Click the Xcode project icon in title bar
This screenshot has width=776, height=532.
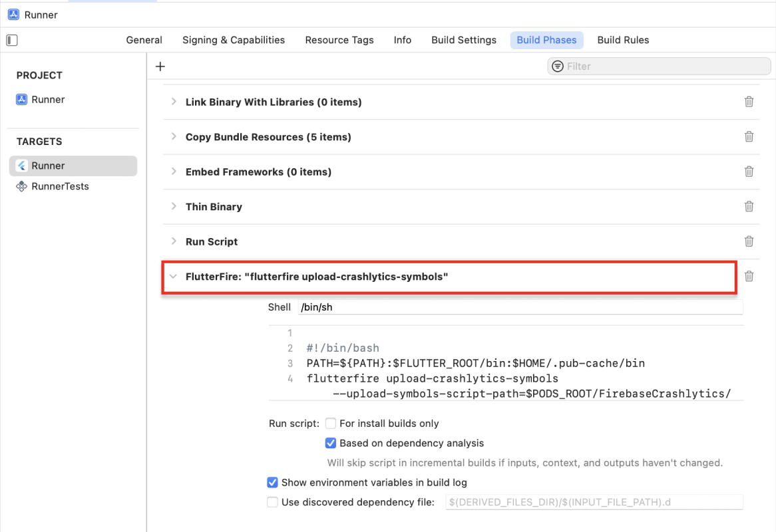coord(13,15)
